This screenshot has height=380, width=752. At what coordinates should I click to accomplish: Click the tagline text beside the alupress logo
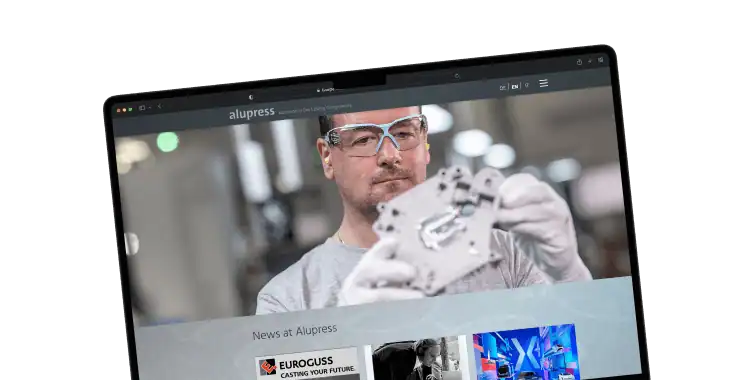tap(315, 109)
